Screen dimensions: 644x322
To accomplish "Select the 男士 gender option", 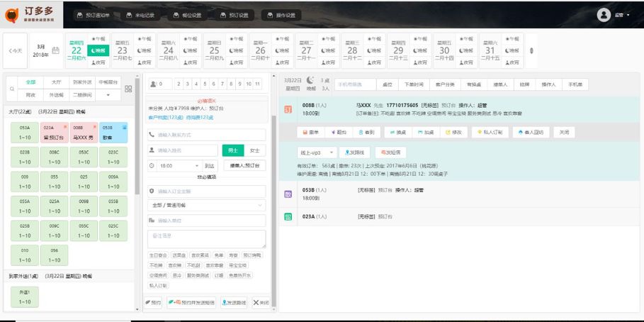I will pyautogui.click(x=232, y=150).
